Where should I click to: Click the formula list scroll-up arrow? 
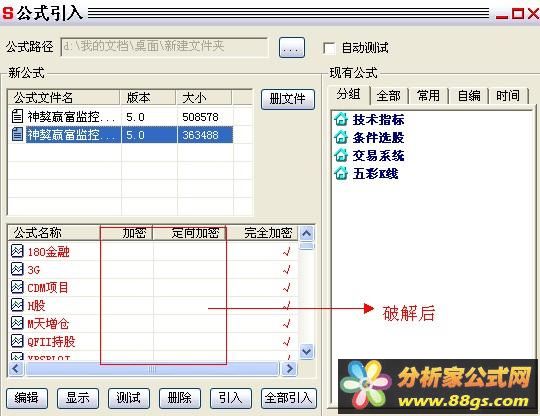(306, 233)
